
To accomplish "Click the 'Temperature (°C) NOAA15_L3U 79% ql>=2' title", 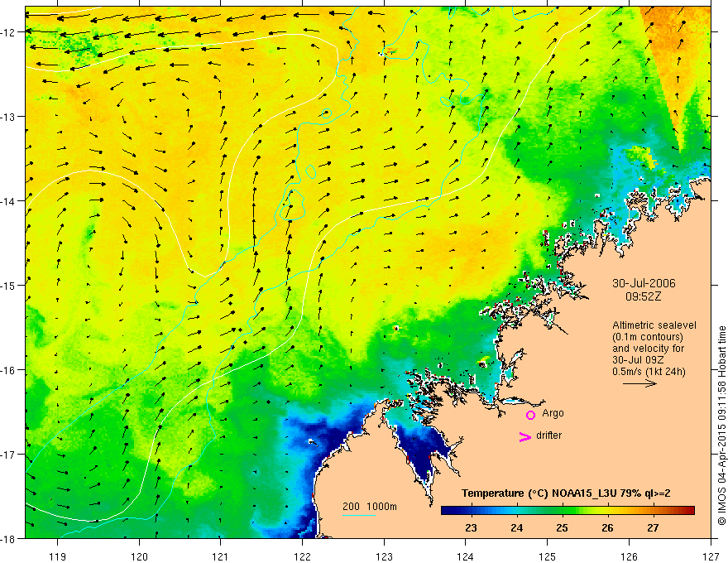I will click(566, 493).
